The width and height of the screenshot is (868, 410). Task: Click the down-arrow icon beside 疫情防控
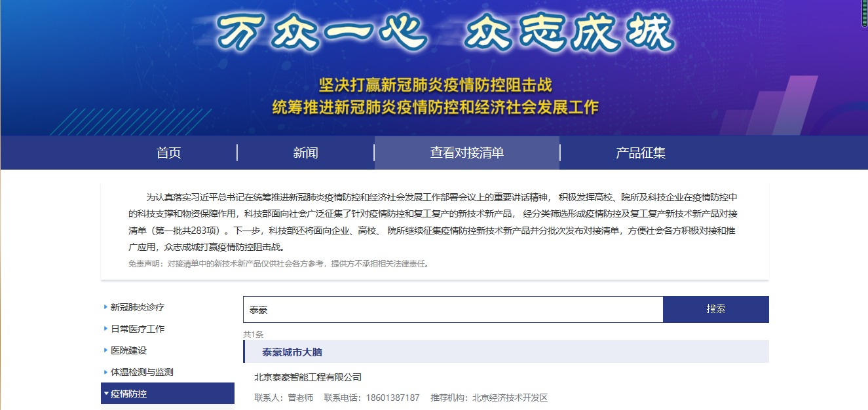pyautogui.click(x=106, y=394)
